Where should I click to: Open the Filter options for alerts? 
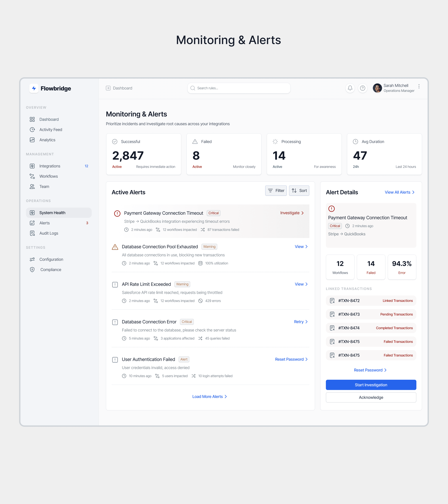click(x=276, y=191)
